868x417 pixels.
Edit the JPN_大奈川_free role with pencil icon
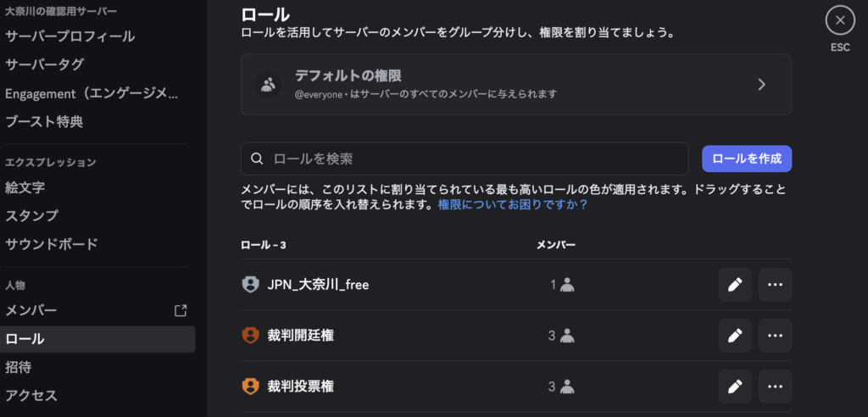(x=735, y=285)
